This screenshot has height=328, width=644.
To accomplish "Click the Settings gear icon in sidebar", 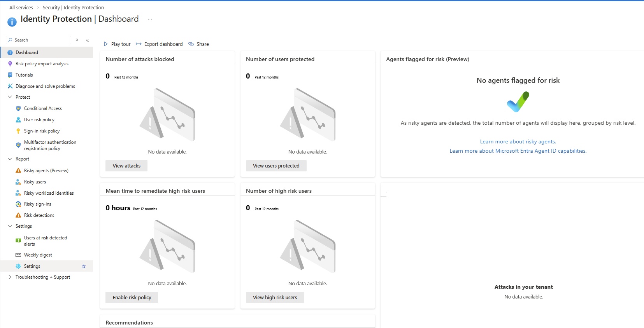I will [18, 266].
